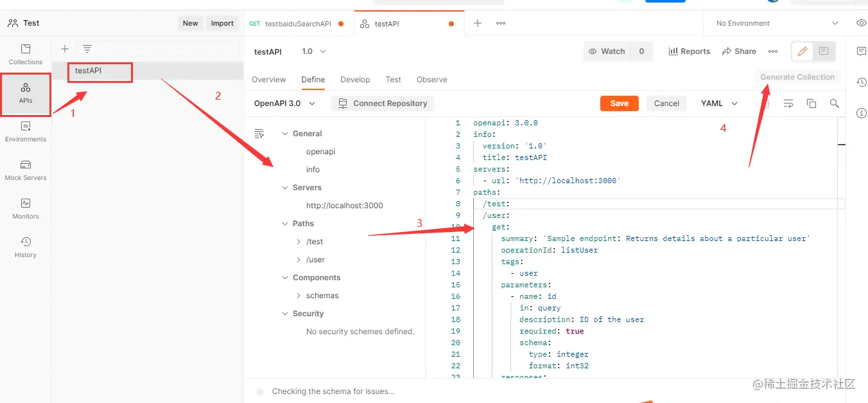868x403 pixels.
Task: Click the environment quick look eye icon
Action: tap(862, 23)
